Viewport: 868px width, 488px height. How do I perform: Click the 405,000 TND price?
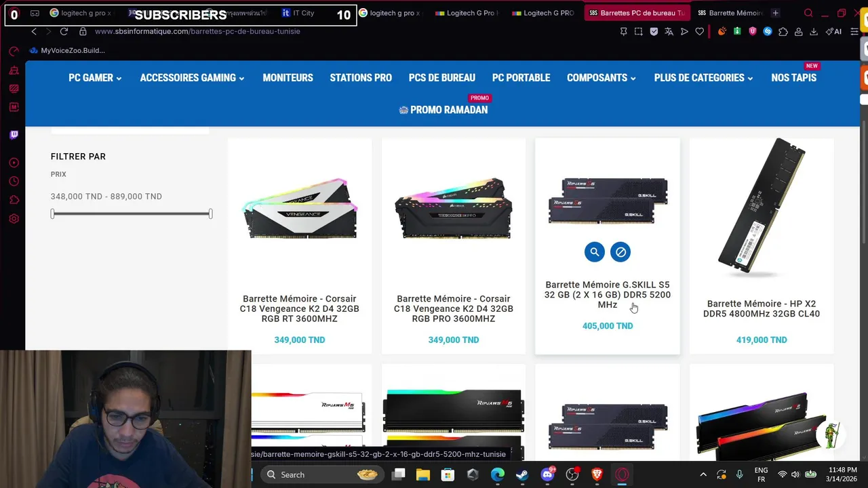click(608, 326)
